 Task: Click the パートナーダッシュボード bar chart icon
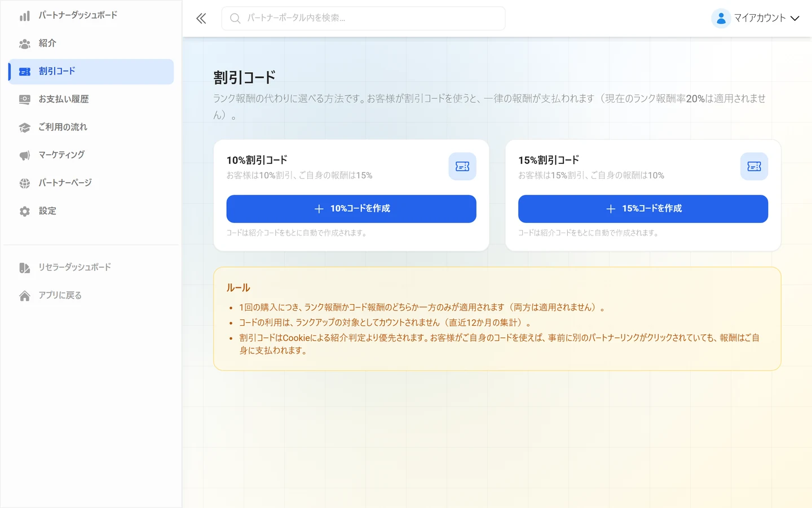coord(24,16)
